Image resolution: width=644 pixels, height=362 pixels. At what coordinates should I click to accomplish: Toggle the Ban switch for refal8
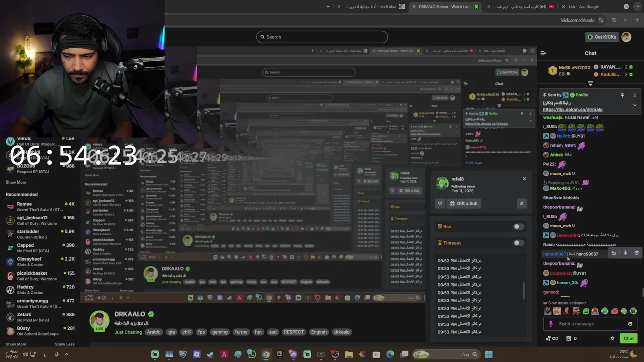click(518, 227)
